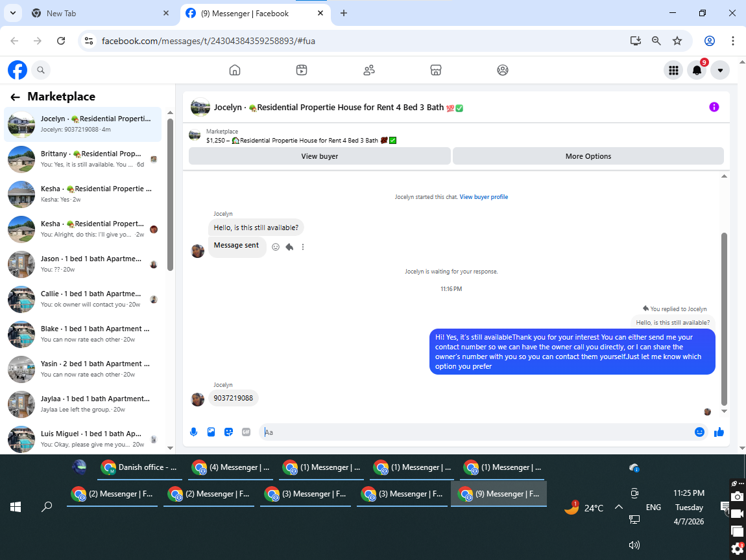Open the Groups icon in top navigation
Image resolution: width=746 pixels, height=560 pixels.
click(502, 70)
